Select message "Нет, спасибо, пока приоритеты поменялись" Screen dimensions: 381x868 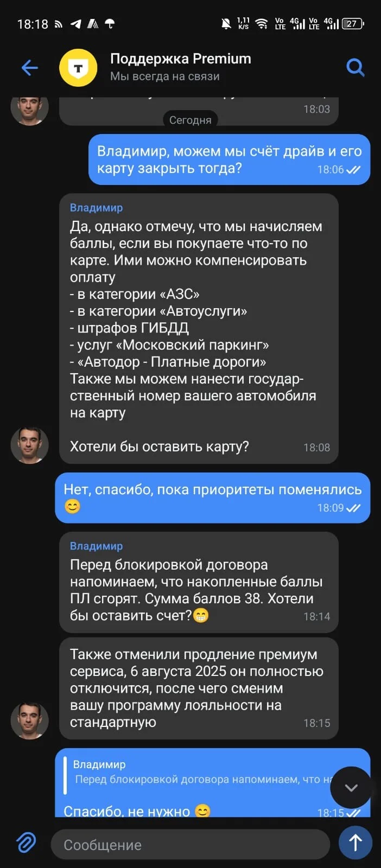click(212, 497)
